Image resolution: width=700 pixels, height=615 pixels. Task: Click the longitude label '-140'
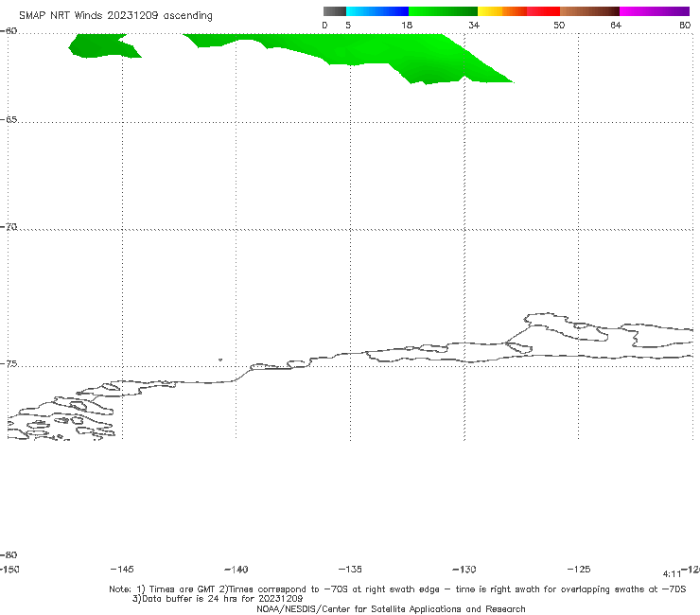[236, 570]
